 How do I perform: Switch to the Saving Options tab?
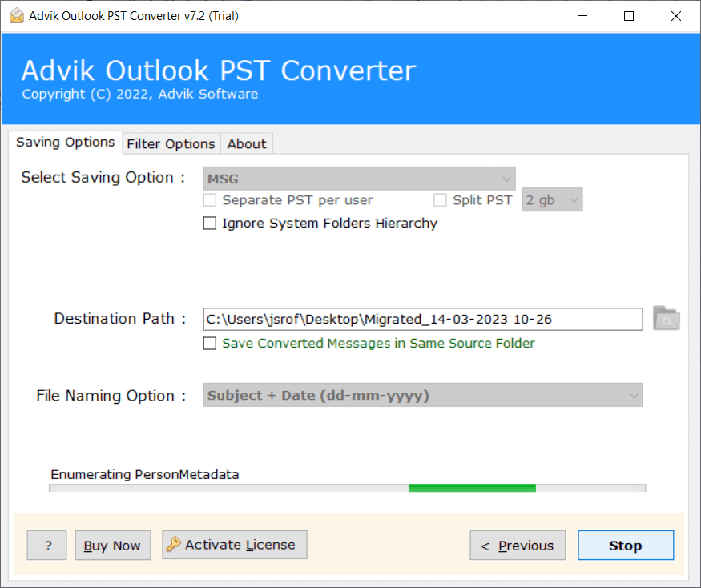tap(65, 142)
